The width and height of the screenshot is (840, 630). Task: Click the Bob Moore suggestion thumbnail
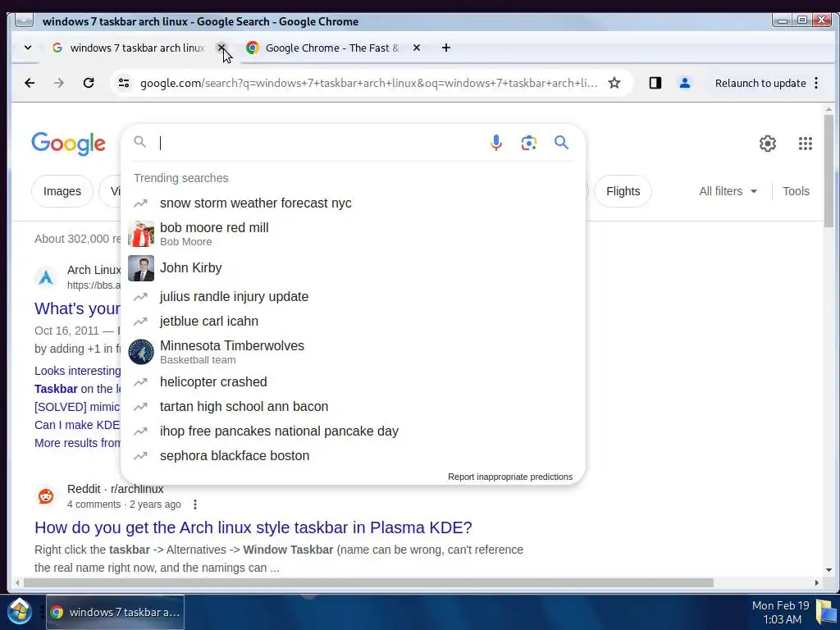click(x=141, y=234)
